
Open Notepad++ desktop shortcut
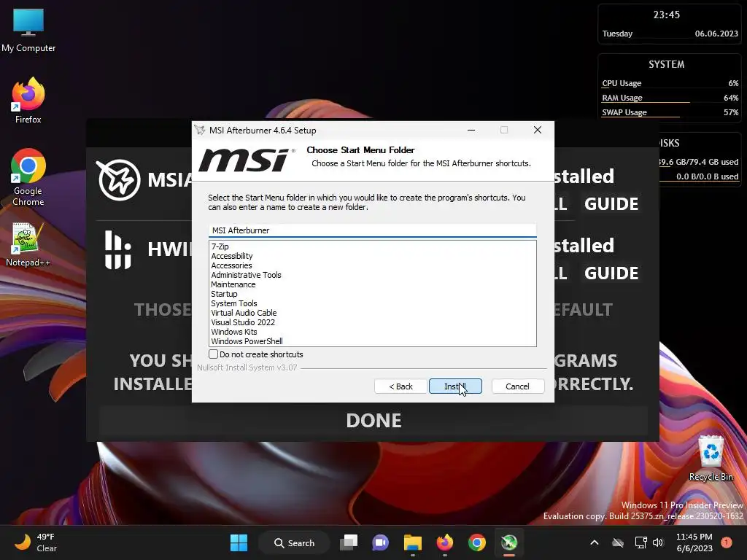coord(28,244)
